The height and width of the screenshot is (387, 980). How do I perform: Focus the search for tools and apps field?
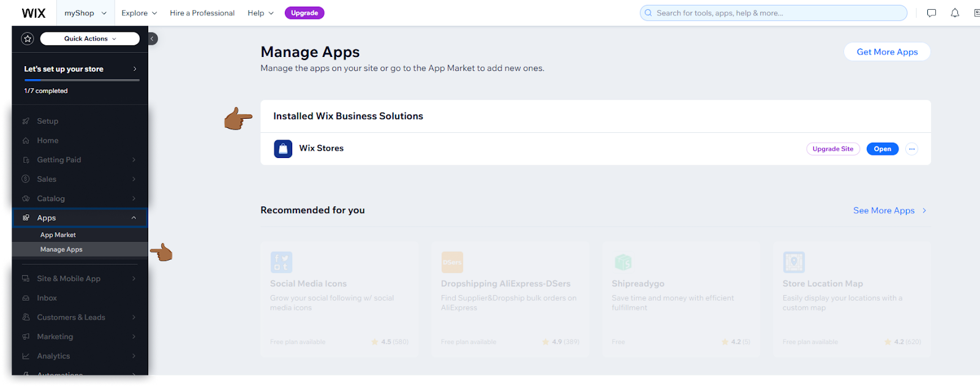coord(774,13)
